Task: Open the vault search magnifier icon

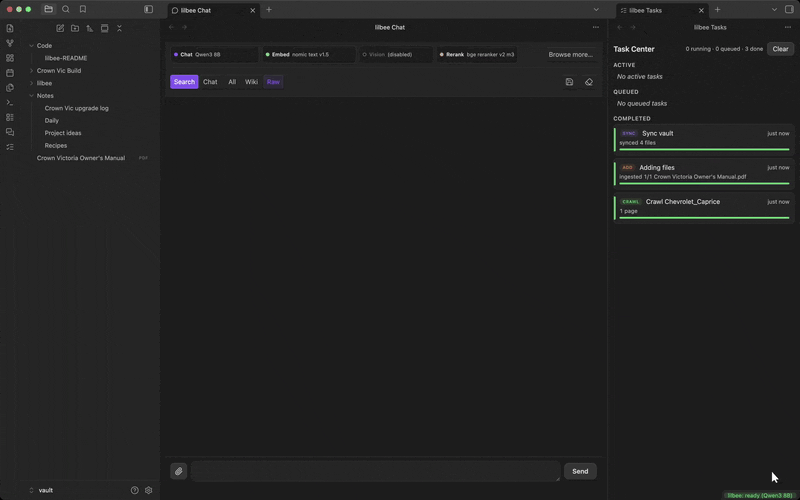Action: (x=66, y=9)
